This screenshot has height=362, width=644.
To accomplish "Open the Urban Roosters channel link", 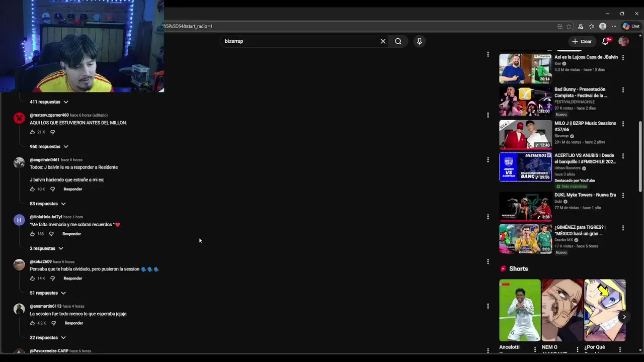I will click(568, 168).
